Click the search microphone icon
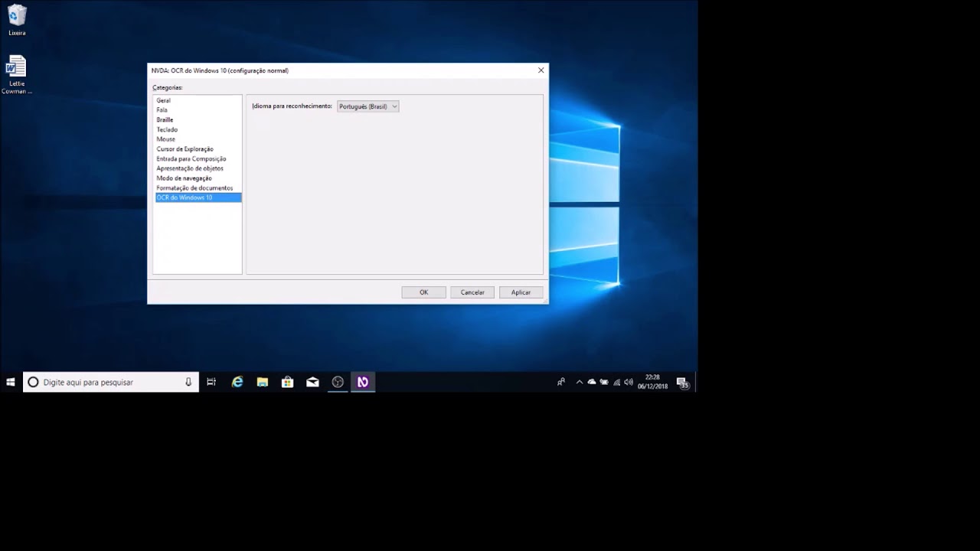This screenshot has width=980, height=551. 188,382
